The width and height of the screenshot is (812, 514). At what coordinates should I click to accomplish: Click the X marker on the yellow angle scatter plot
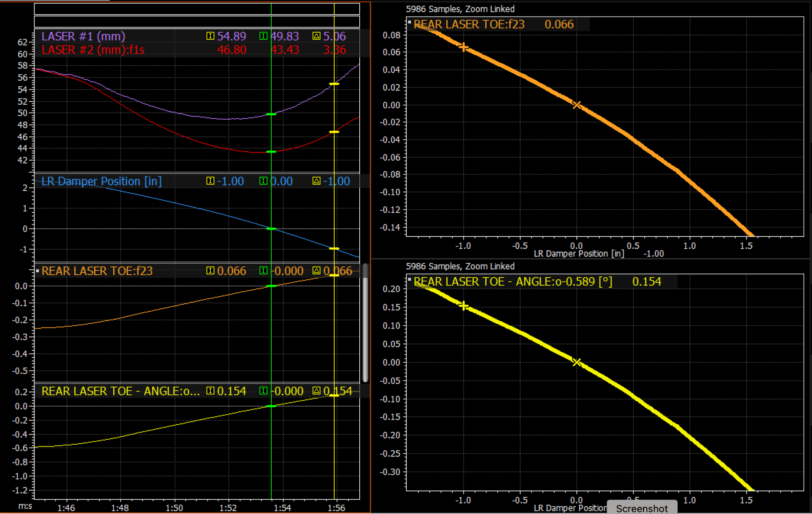577,362
